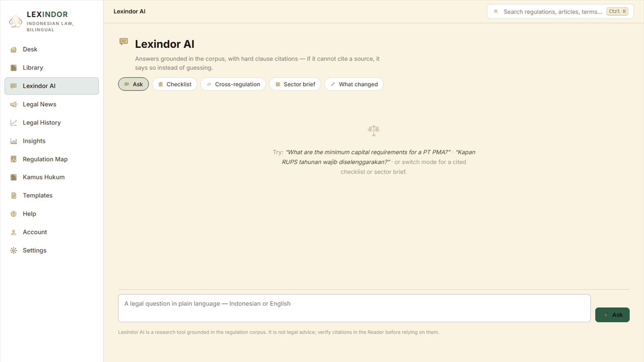Viewport: 644px width, 362px height.
Task: Click the scales of justice icon
Action: click(x=373, y=131)
